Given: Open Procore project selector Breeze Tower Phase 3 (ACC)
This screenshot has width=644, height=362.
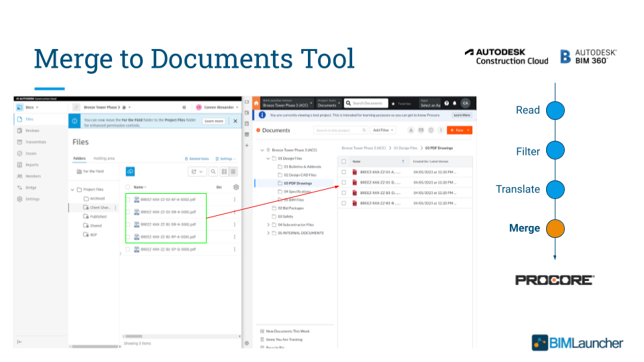Looking at the screenshot, I should [288, 103].
